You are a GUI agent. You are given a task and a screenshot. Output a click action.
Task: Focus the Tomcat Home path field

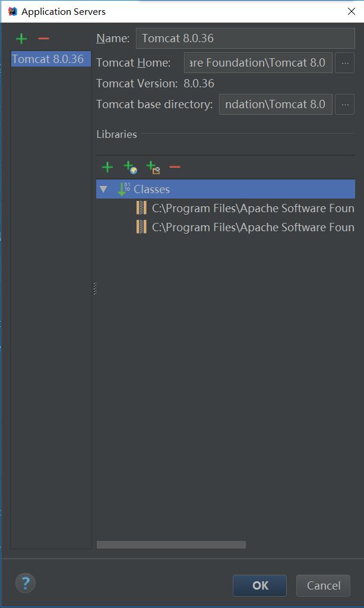(x=258, y=63)
